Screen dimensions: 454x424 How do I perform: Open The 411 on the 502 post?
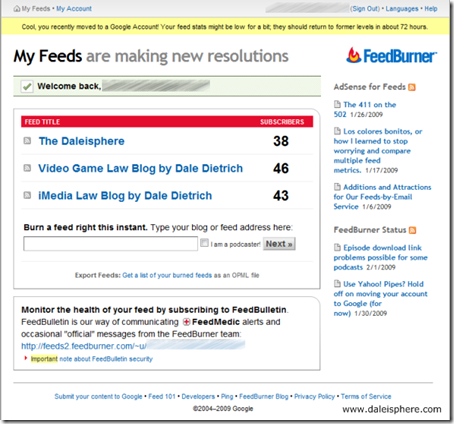coord(365,109)
